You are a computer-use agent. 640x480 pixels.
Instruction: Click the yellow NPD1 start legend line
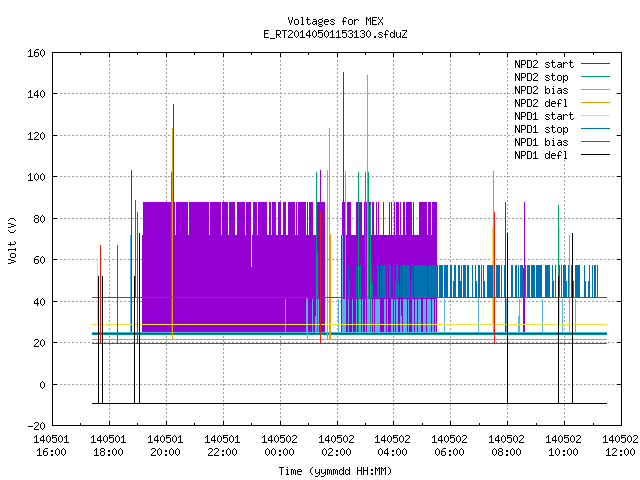click(595, 116)
